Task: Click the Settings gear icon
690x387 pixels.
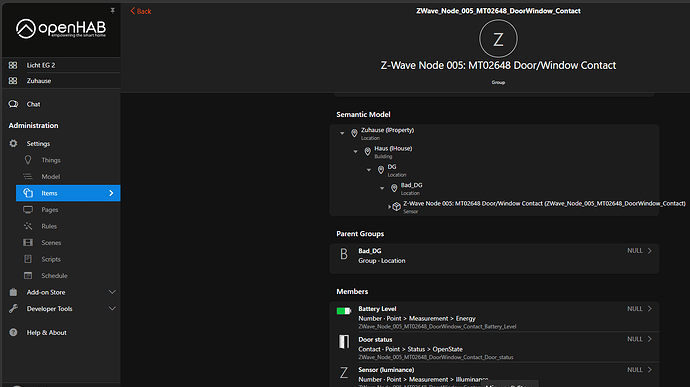Action: click(13, 144)
